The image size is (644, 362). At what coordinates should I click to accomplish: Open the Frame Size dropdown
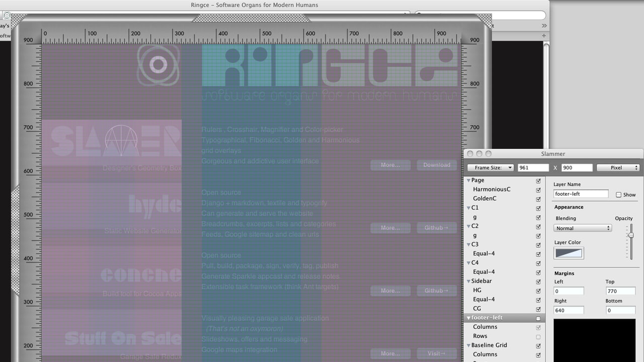tap(491, 168)
